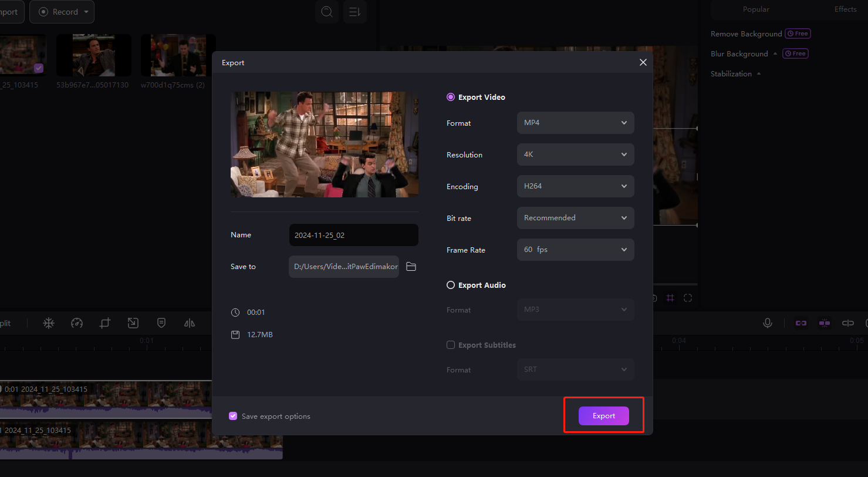Screen dimensions: 868x477
Task: Open the media sort options icon
Action: (355, 12)
